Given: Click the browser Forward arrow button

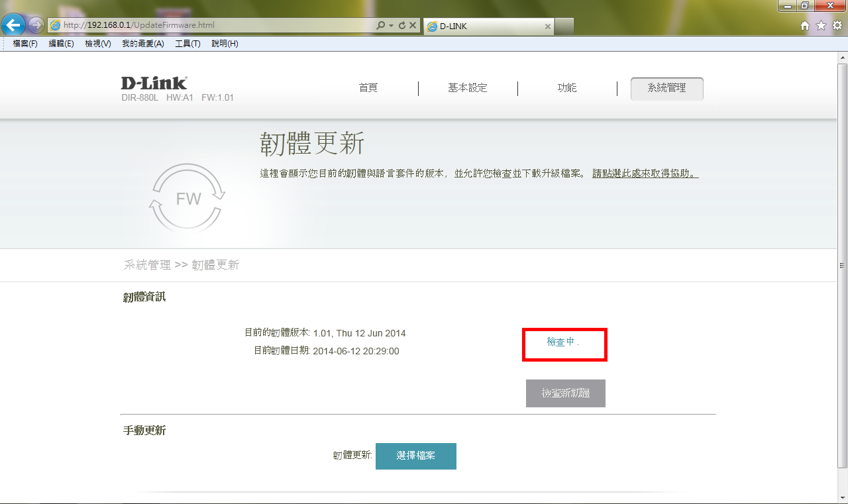Looking at the screenshot, I should coord(36,26).
